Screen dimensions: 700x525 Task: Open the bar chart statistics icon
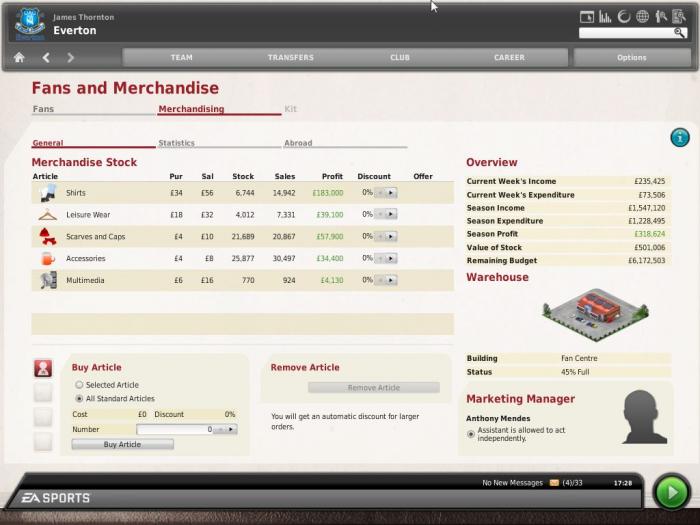pyautogui.click(x=605, y=17)
